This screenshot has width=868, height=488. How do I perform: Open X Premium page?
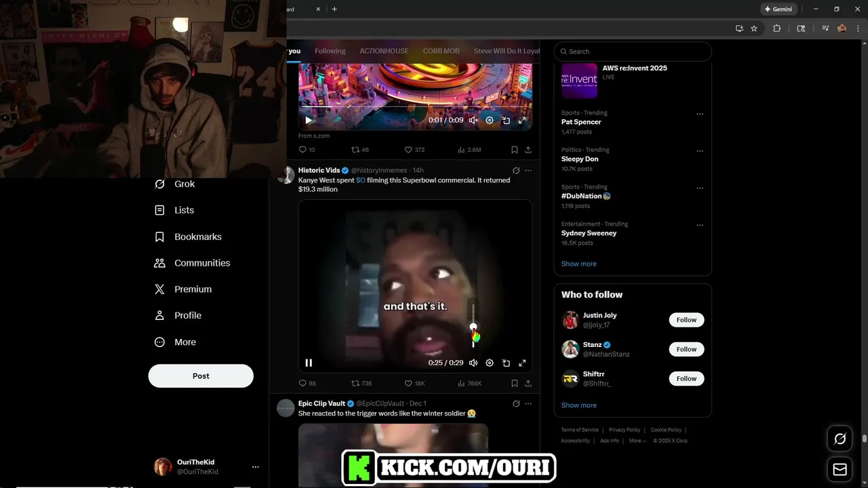[x=184, y=289]
